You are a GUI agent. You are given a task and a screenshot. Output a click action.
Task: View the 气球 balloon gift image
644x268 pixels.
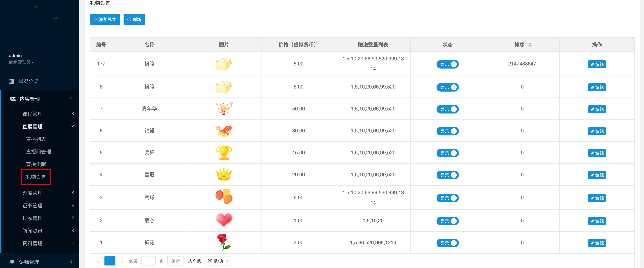pos(224,197)
